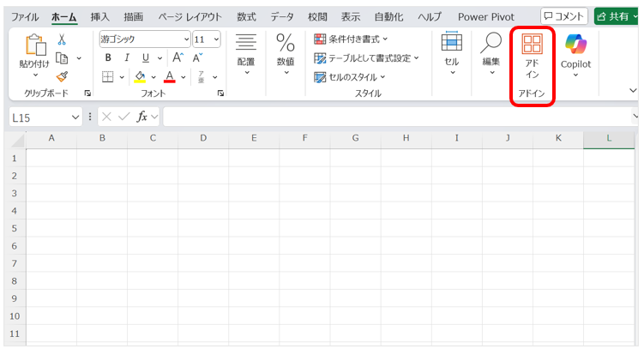
Task: Select row 11 header
Action: pos(15,334)
